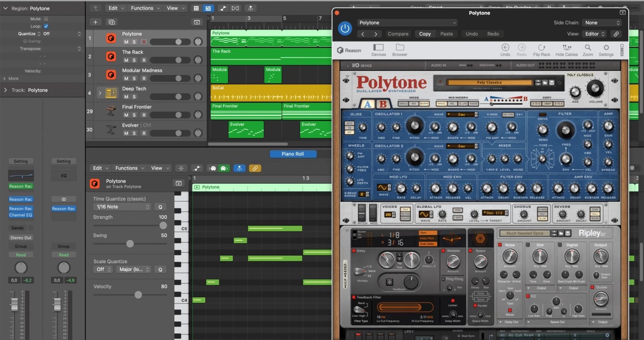Record-enable the Modular Madness track
The image size is (644, 340).
pyautogui.click(x=144, y=78)
